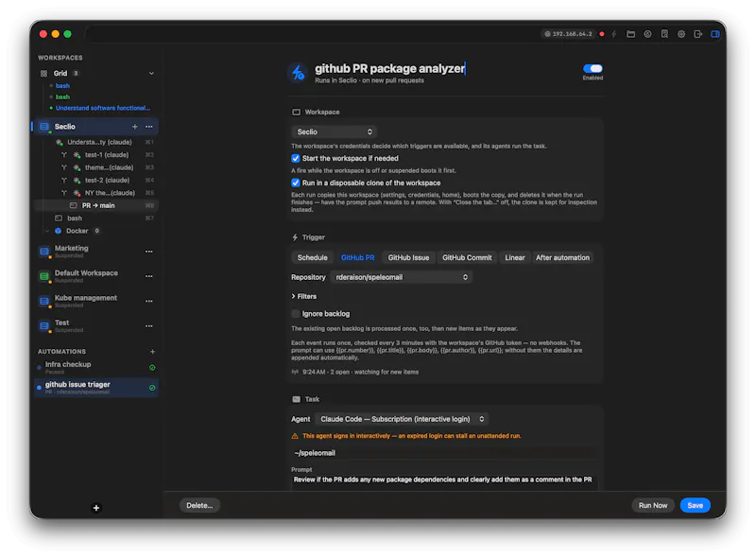Click the sign-out arrow icon in top toolbar
This screenshot has width=756, height=558.
tap(698, 34)
